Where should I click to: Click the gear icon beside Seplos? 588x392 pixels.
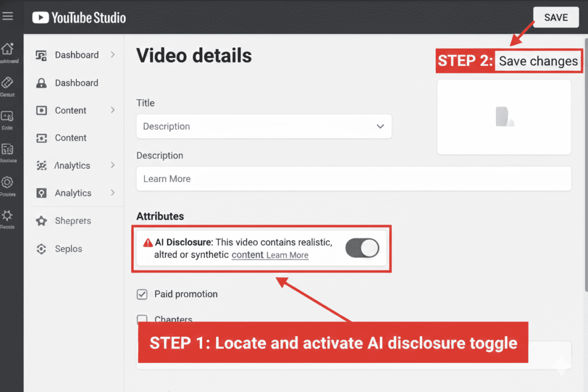pos(41,249)
